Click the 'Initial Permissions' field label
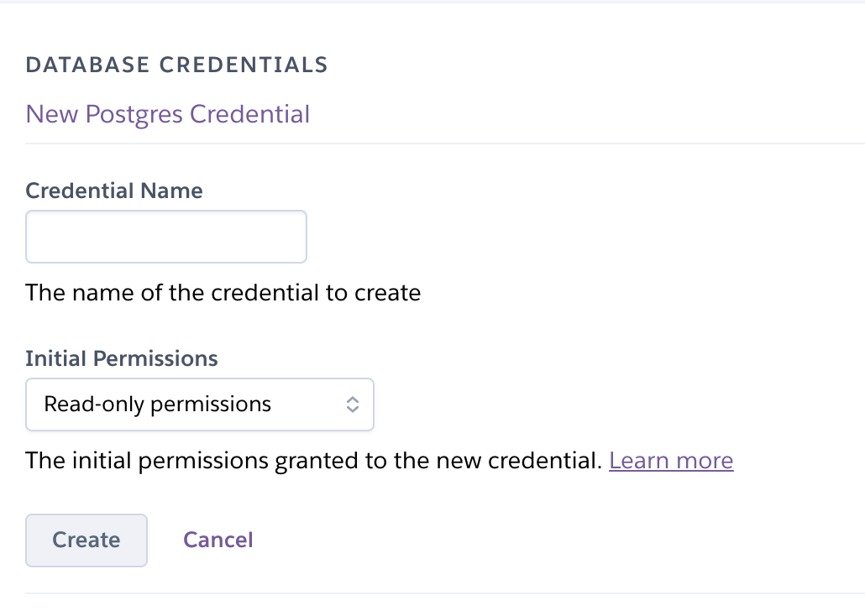 point(122,358)
